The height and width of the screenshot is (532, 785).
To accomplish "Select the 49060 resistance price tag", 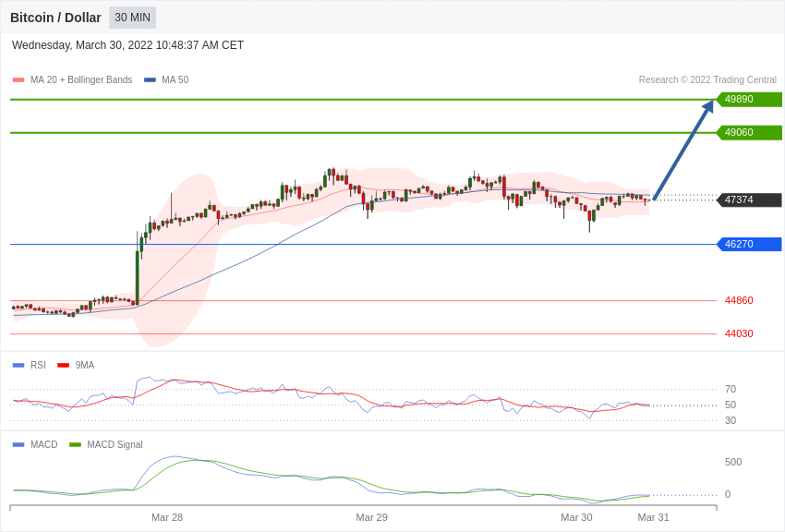I will point(750,132).
